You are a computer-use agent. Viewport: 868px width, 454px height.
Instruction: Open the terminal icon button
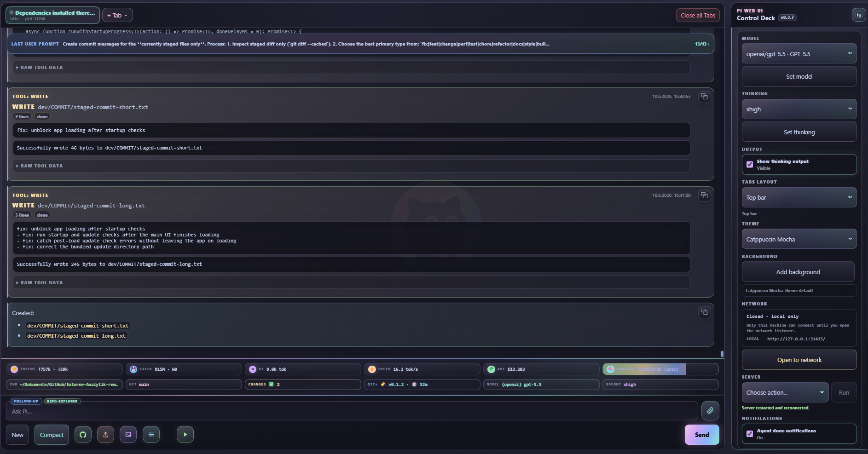point(128,435)
